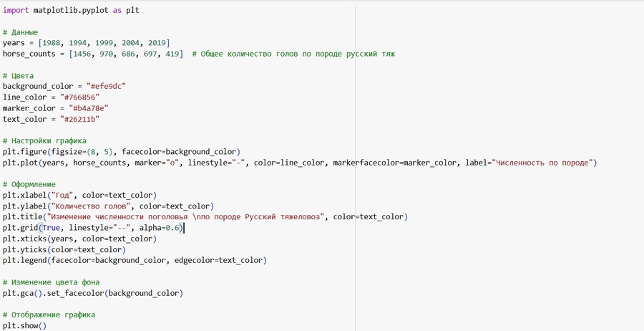Screen dimensions: 644x331
Task: Click the plt.xticks line
Action: (79, 239)
